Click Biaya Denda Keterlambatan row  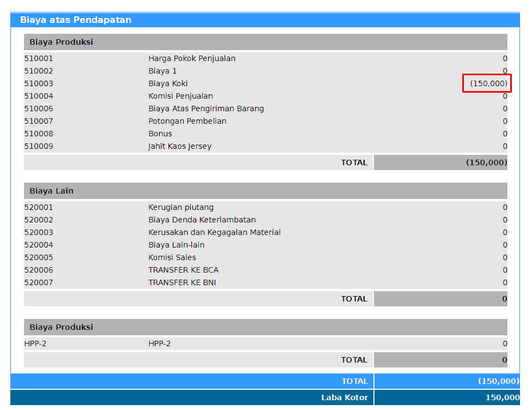coord(202,220)
